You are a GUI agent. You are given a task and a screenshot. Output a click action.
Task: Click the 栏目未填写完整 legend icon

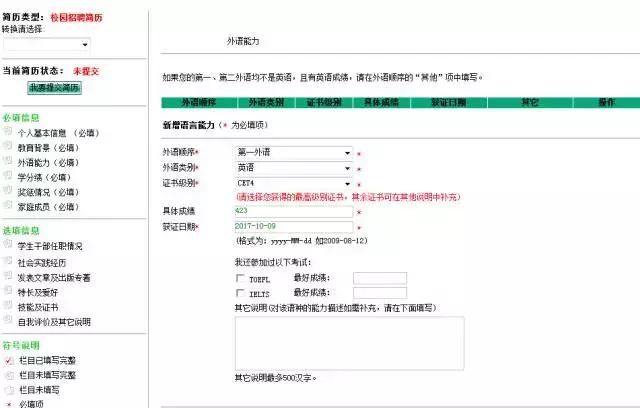click(9, 375)
